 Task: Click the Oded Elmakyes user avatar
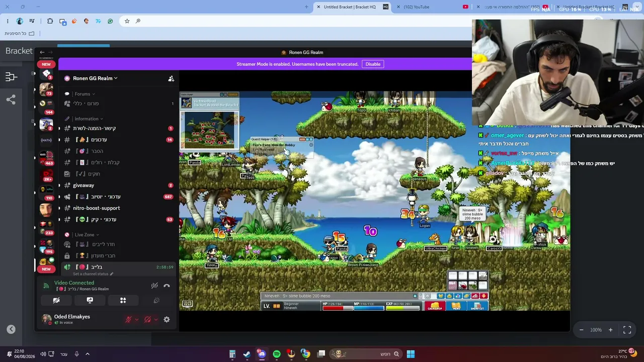46,319
